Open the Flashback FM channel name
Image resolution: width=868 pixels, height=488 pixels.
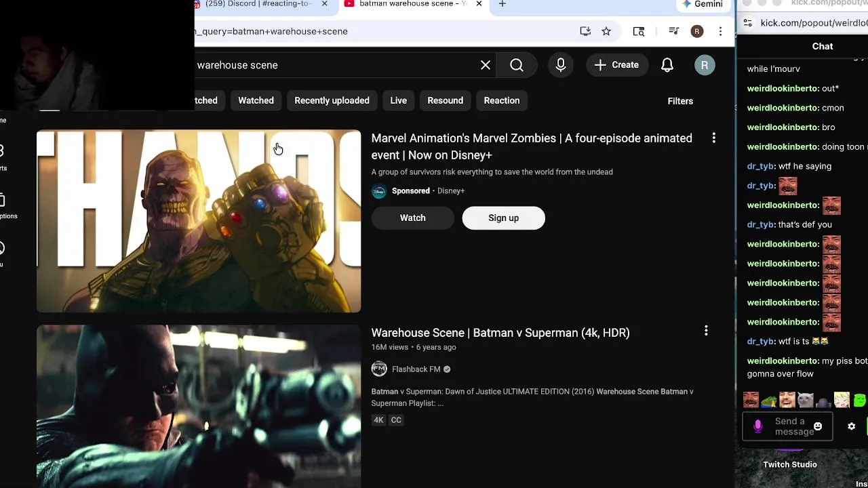(x=416, y=369)
